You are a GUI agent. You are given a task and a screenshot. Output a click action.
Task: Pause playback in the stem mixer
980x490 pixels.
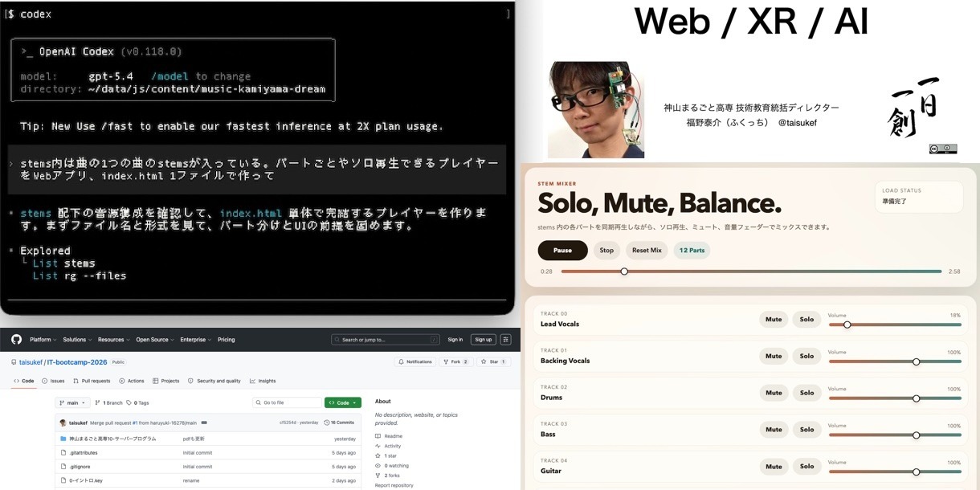(562, 250)
